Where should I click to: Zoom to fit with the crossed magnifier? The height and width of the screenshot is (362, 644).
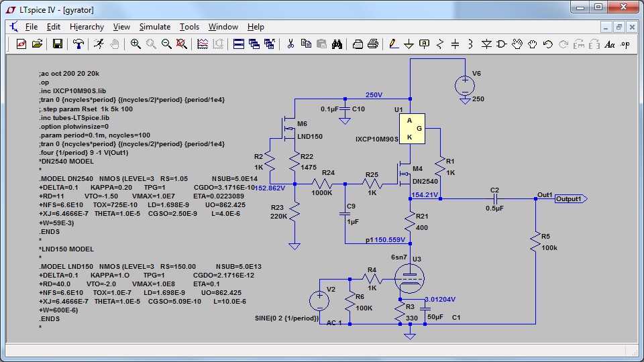(x=182, y=44)
